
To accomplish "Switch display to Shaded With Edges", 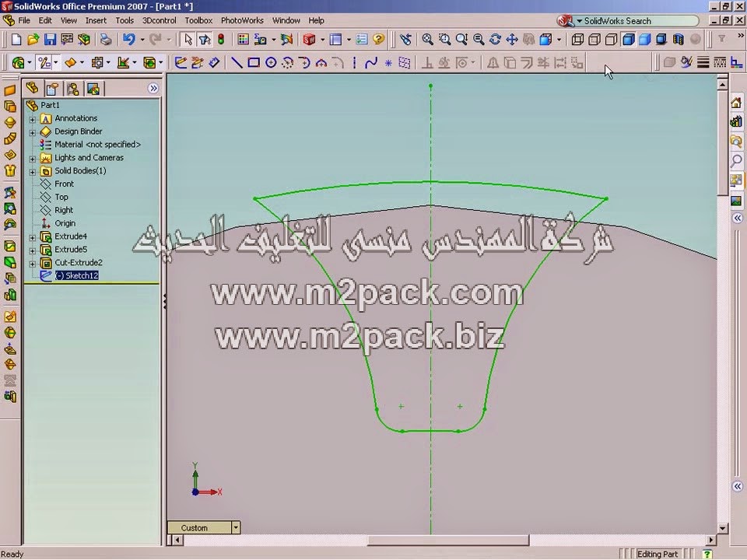I will click(x=629, y=40).
